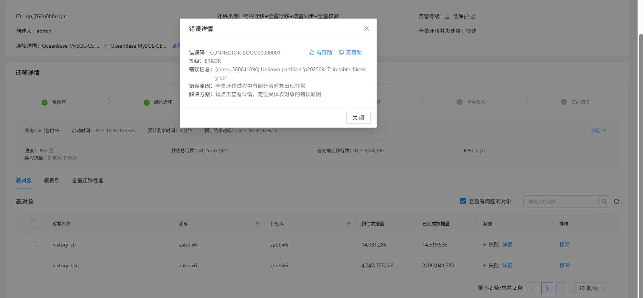The image size is (644, 298).
Task: Click the keyword search input field
Action: (560, 201)
